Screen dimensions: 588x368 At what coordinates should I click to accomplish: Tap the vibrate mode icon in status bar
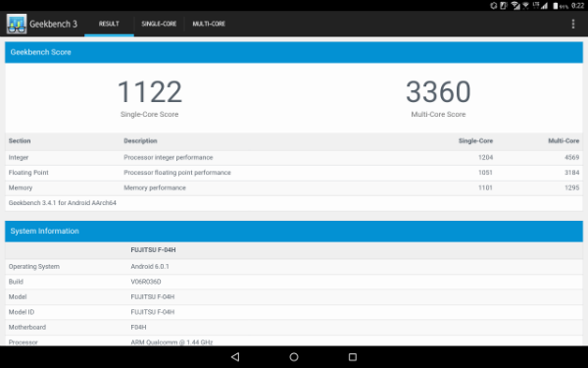504,5
